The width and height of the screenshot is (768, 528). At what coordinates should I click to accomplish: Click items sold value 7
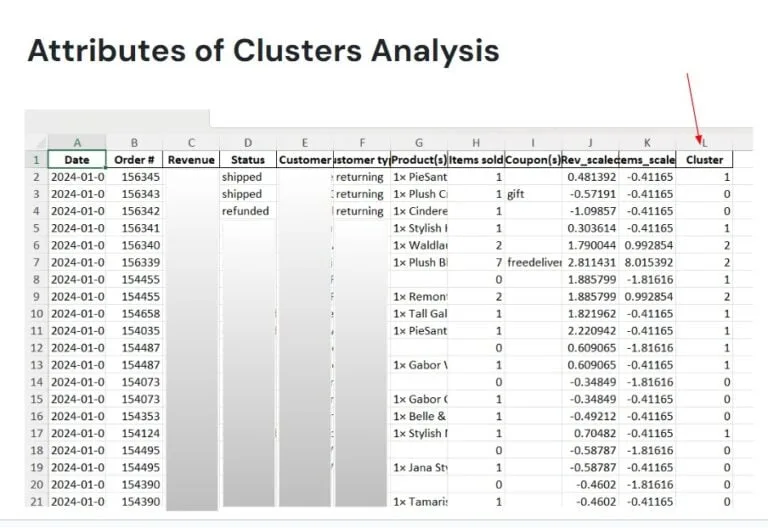(476, 262)
